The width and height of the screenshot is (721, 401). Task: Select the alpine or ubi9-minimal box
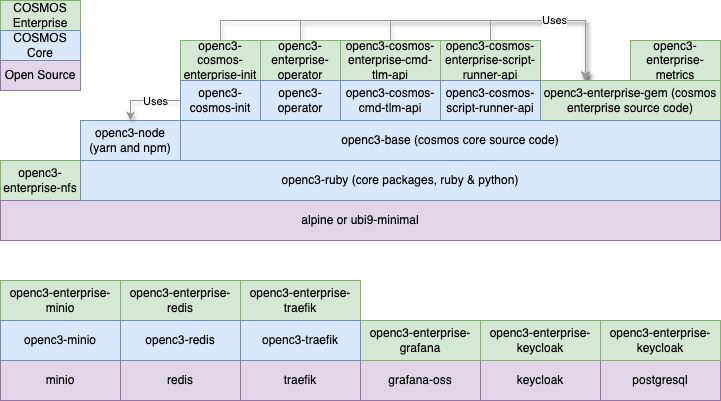[360, 220]
